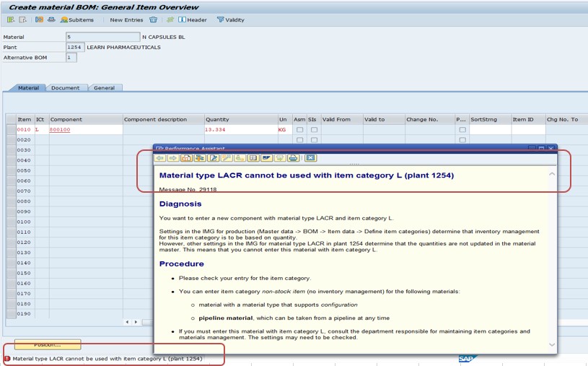
Task: Click the SortStrng column header
Action: 490,119
